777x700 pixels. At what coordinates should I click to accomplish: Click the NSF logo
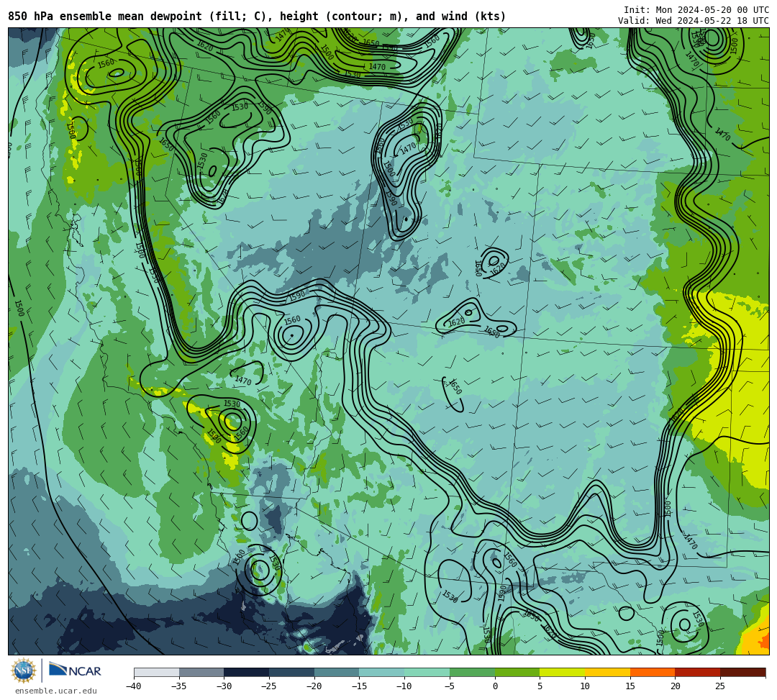[23, 671]
